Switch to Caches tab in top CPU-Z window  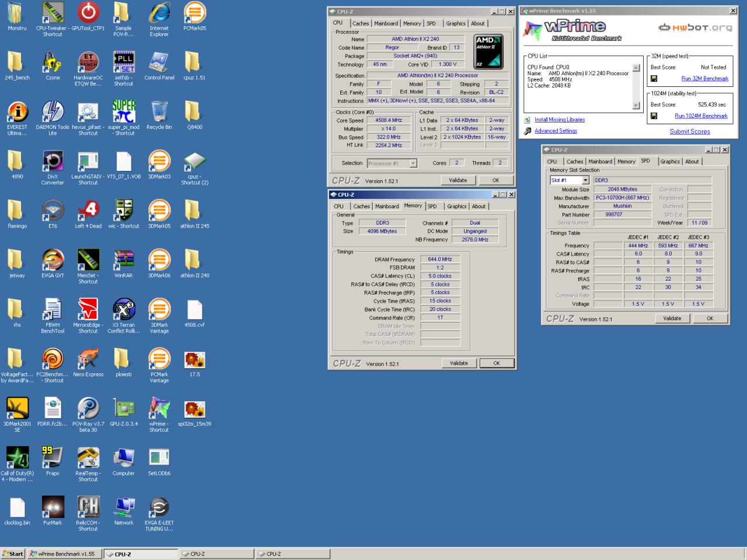click(361, 23)
